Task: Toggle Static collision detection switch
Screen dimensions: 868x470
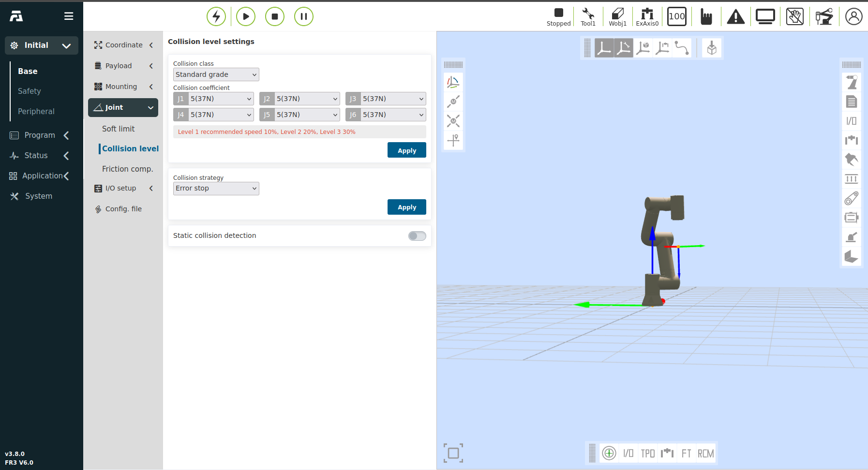Action: click(x=417, y=236)
